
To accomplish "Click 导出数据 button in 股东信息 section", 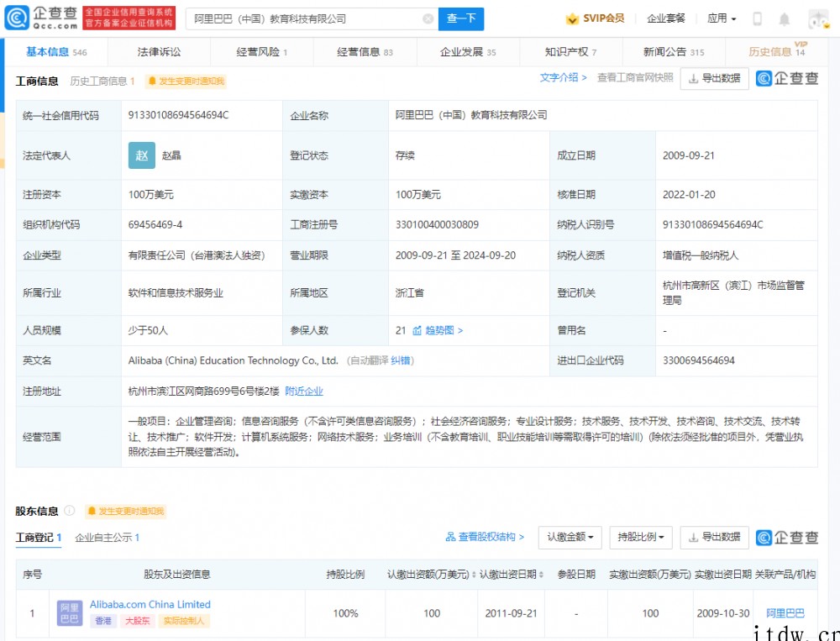I will (x=714, y=537).
